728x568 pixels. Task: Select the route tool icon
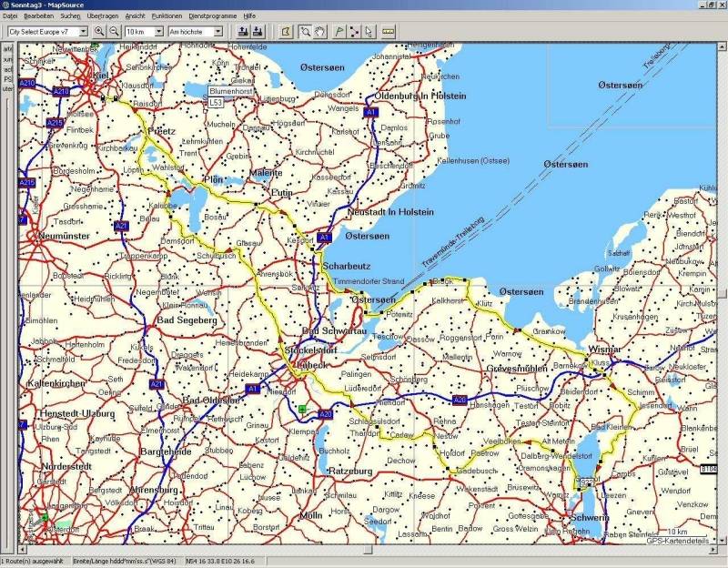[354, 31]
